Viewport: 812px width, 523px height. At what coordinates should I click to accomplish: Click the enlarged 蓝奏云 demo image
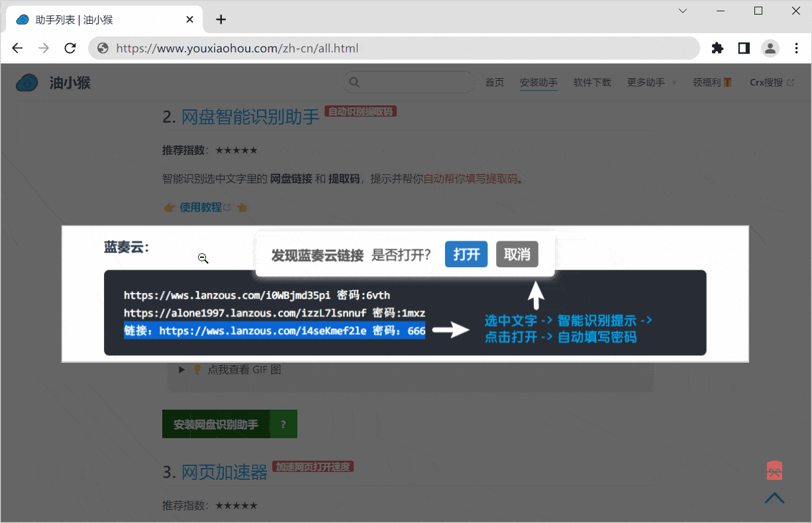click(x=405, y=294)
